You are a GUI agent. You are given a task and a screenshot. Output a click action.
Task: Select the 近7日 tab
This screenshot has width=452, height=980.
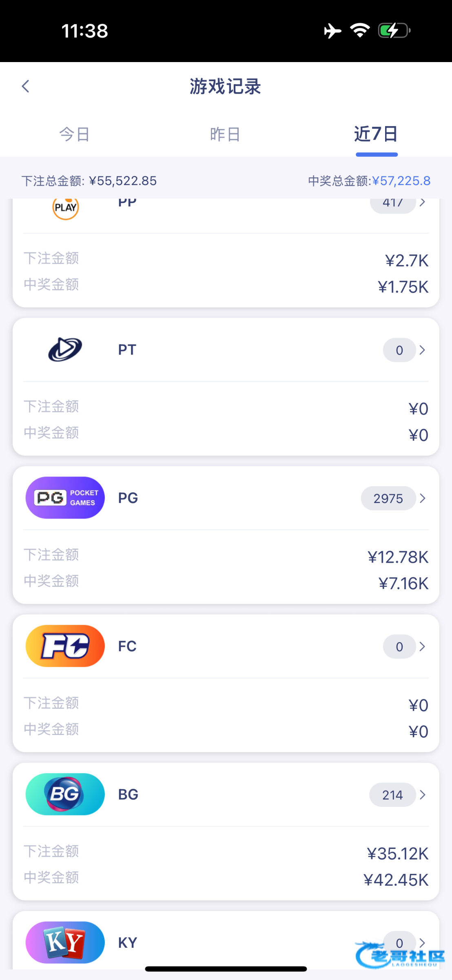click(x=376, y=134)
